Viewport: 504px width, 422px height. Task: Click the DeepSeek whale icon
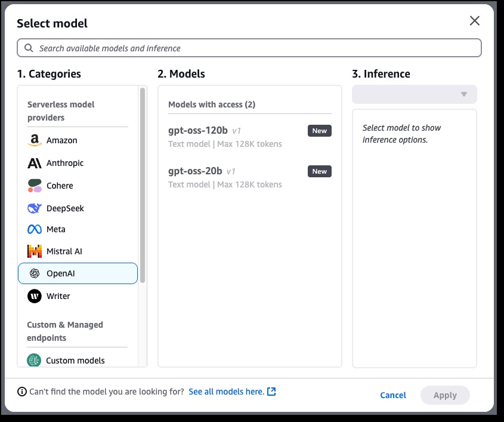point(35,208)
